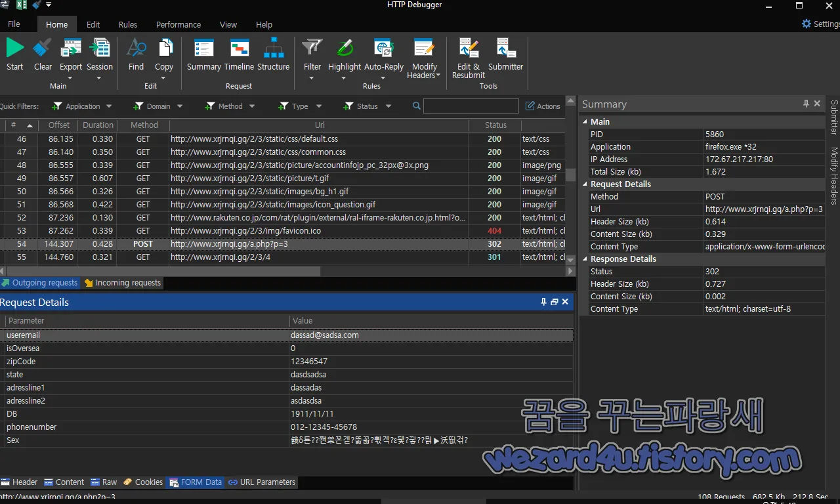Open the Submitter side tab
Viewport: 840px width, 504px height.
point(834,117)
